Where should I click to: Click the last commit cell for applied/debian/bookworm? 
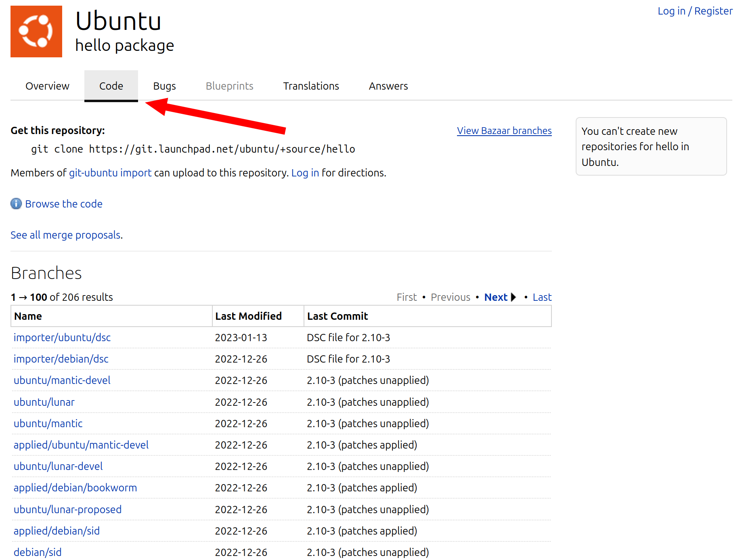362,488
